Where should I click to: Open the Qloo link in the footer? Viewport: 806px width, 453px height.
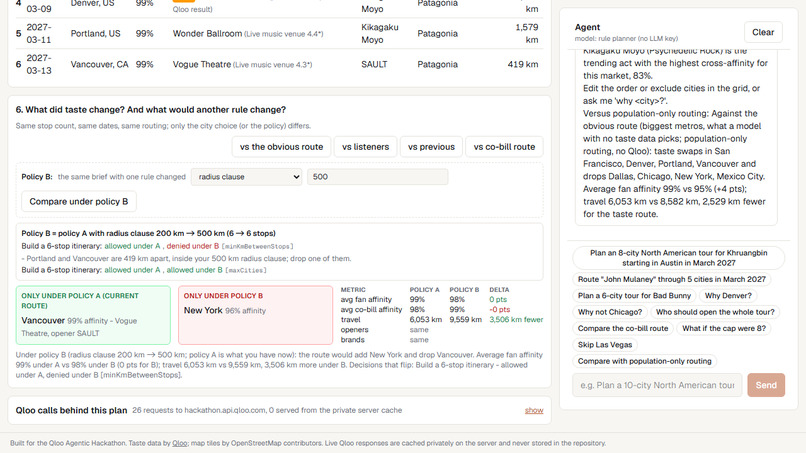click(x=179, y=443)
